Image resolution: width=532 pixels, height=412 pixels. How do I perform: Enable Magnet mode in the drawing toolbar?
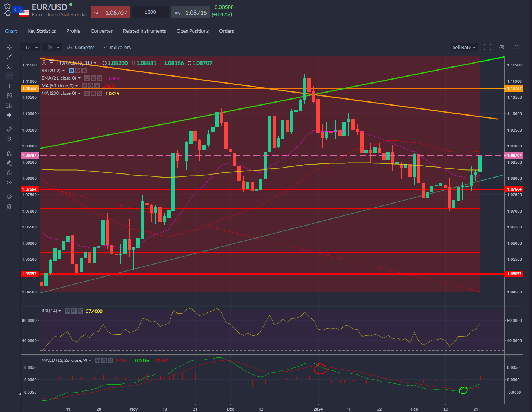tap(9, 153)
